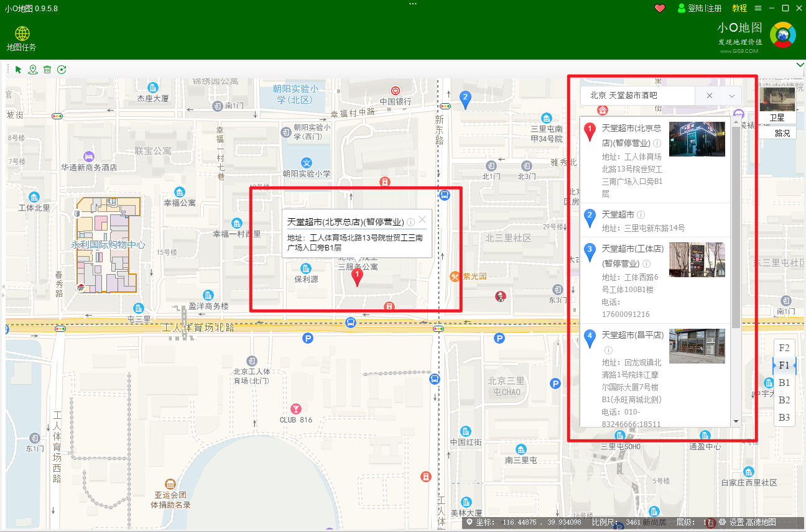Click the coordinates pin icon in the status bar
This screenshot has height=532, width=806.
(x=470, y=522)
